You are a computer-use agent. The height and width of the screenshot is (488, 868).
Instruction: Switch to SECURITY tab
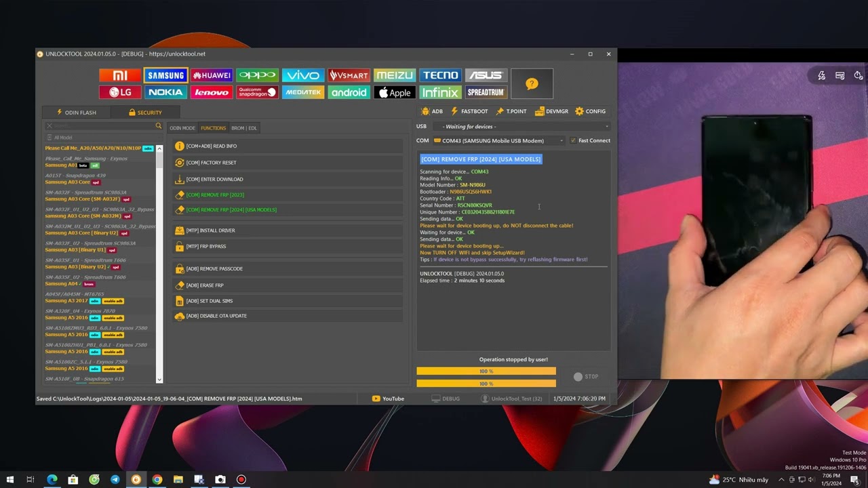145,113
